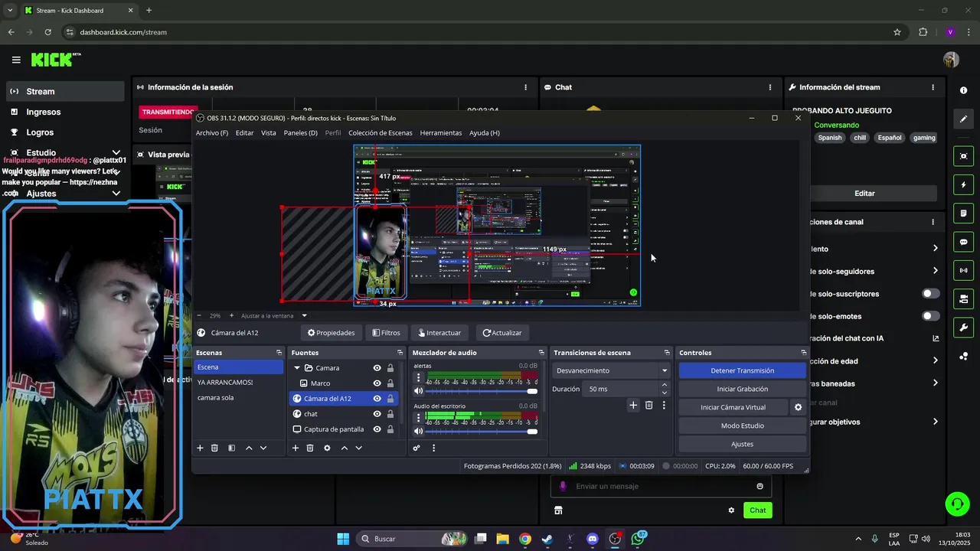
Task: Open Herramientas menu in OBS
Action: [441, 132]
